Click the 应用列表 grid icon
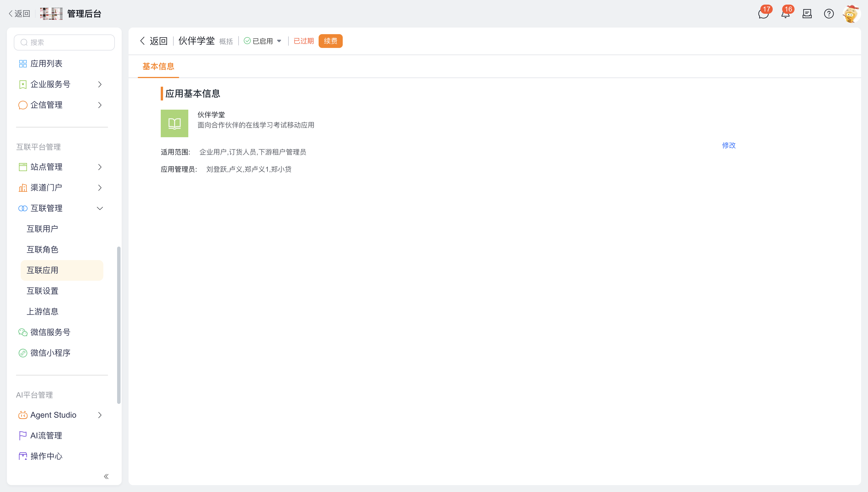 click(23, 63)
